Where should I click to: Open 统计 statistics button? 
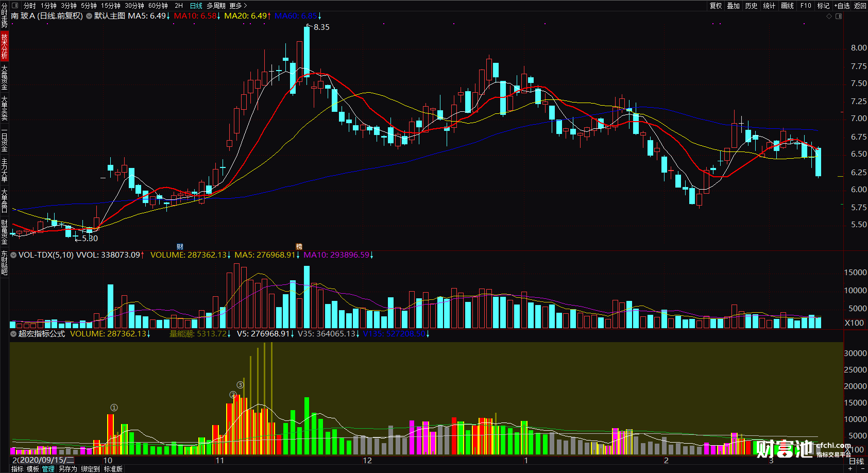pos(769,6)
